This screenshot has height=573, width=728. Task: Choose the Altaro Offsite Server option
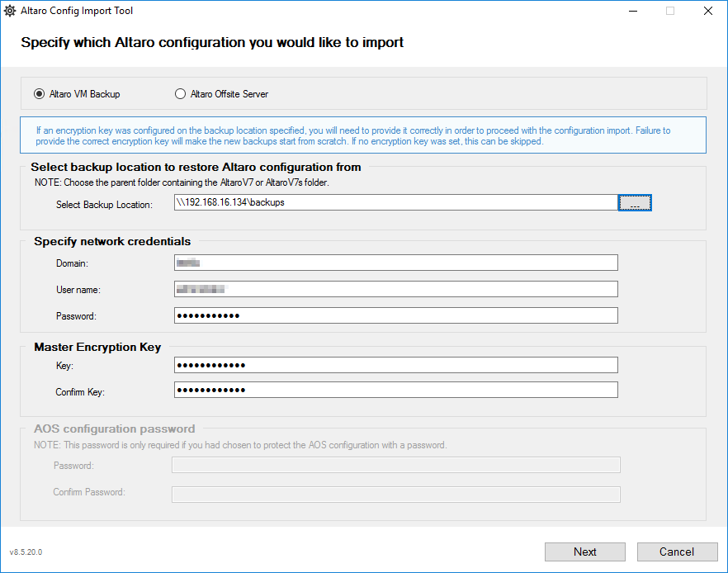180,94
